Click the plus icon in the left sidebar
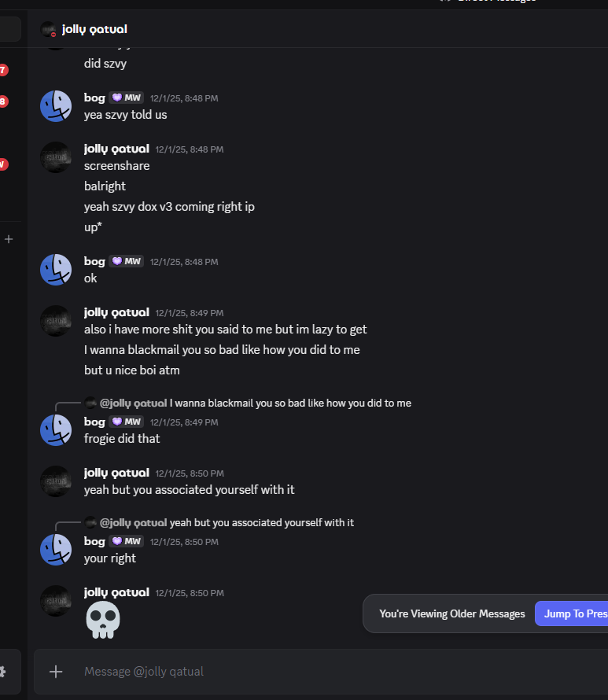Viewport: 608px width, 700px height. click(x=9, y=239)
